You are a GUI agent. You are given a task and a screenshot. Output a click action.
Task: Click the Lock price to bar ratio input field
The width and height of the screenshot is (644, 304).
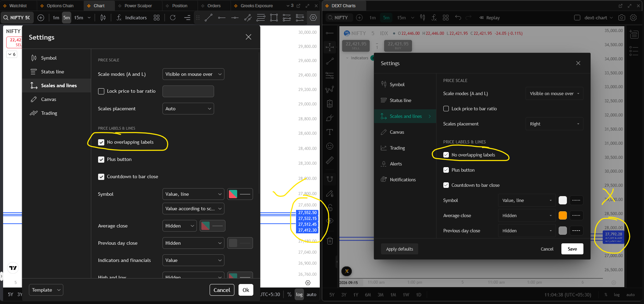click(x=188, y=91)
